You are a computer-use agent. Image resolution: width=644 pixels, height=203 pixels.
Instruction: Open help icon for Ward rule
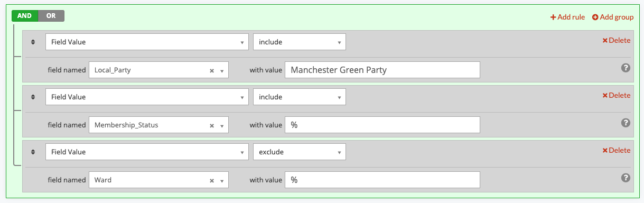click(x=626, y=178)
